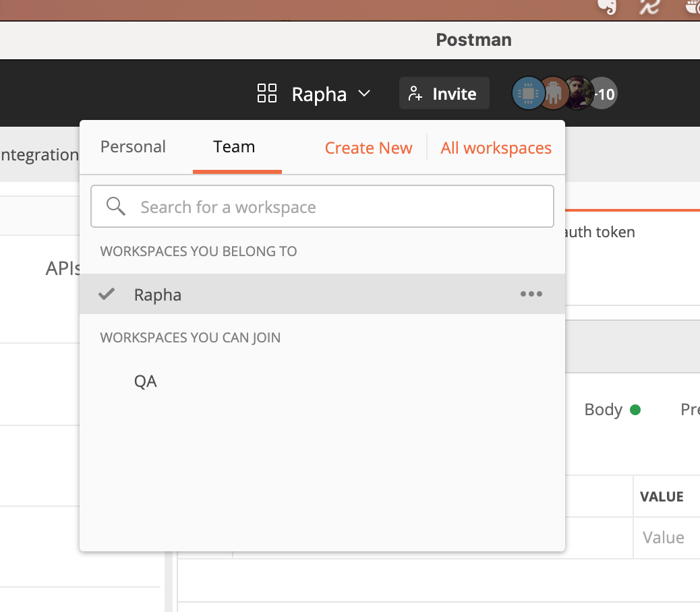Screen dimensions: 700x612
Task: Click the APIs tab in the sidebar
Action: click(x=62, y=269)
